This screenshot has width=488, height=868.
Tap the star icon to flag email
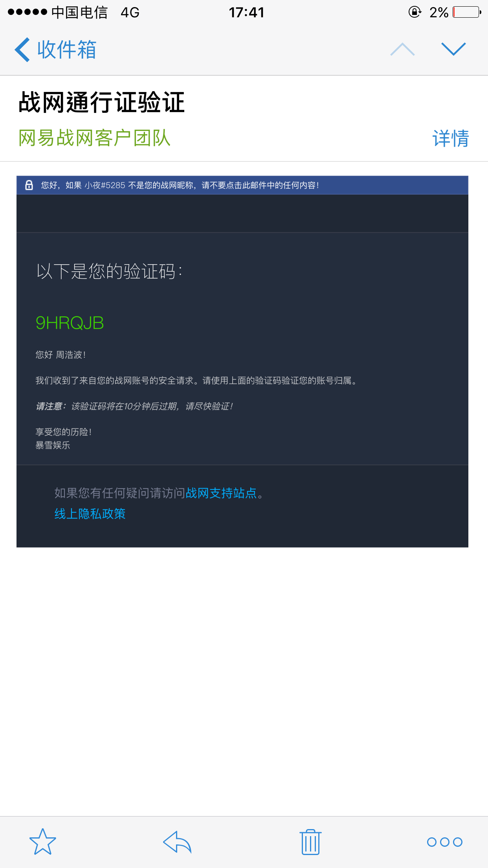point(43,842)
